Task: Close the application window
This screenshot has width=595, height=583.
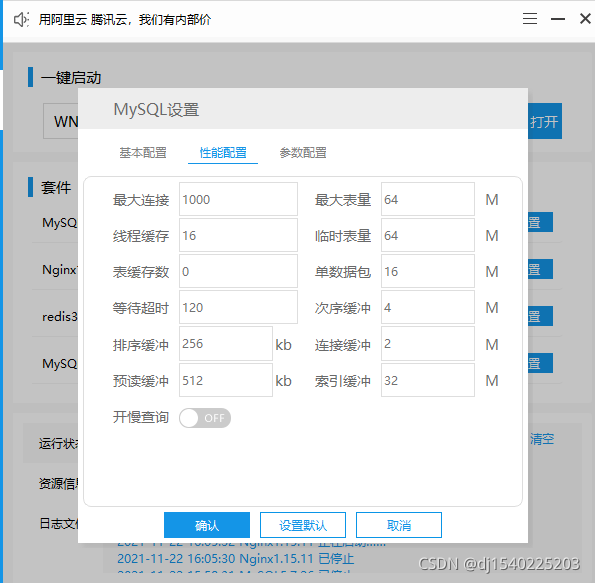Action: click(x=585, y=18)
